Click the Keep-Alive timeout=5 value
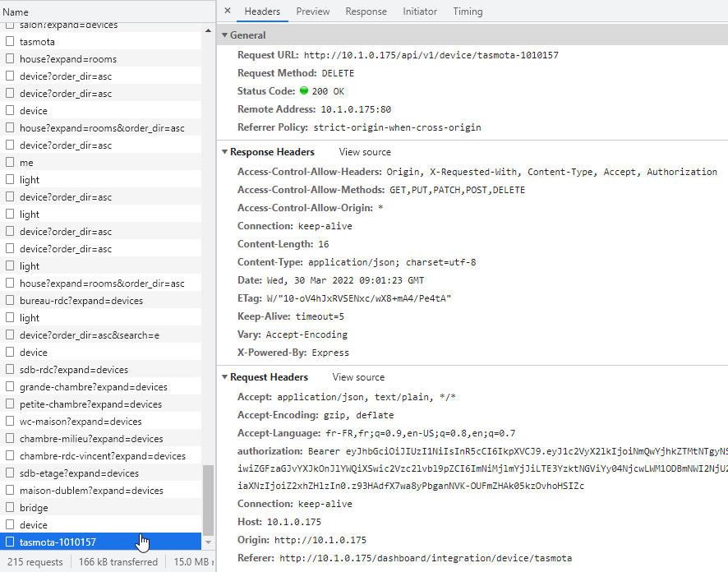This screenshot has width=728, height=572. 320,316
